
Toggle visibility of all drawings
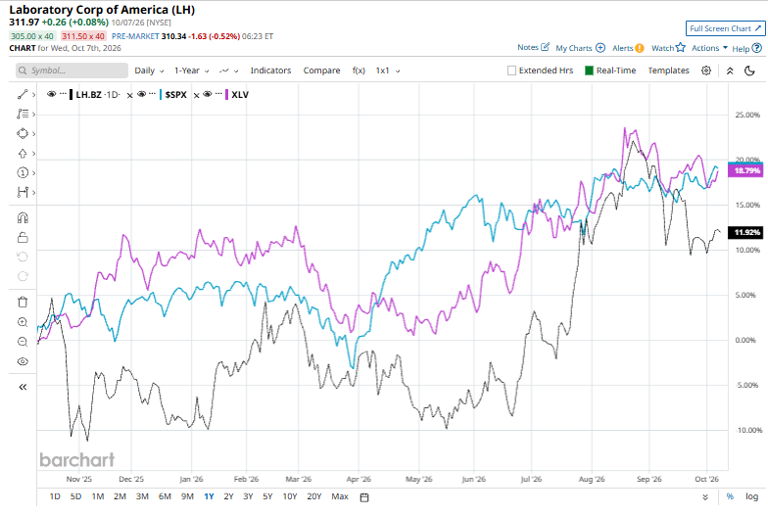23,361
